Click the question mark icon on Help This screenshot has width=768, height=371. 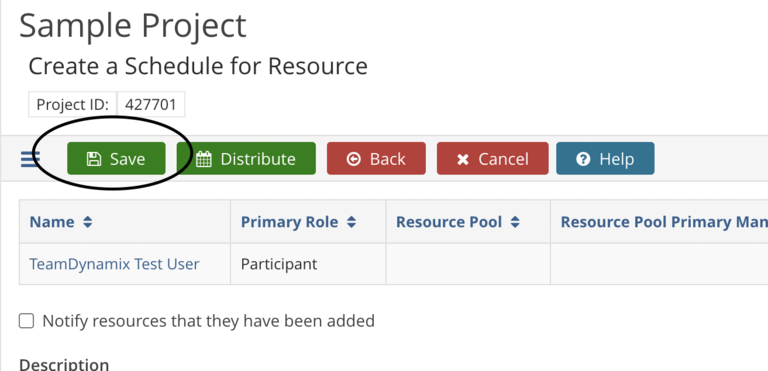583,159
